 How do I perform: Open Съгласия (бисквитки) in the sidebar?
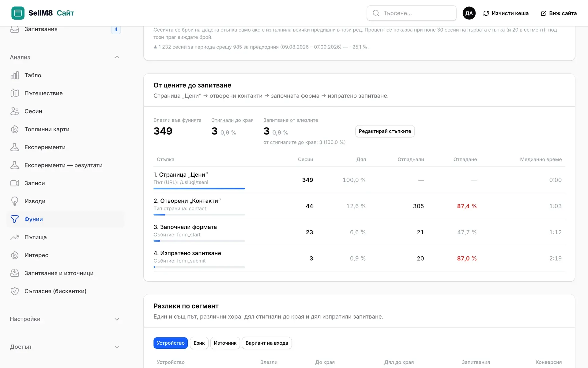pyautogui.click(x=65, y=291)
